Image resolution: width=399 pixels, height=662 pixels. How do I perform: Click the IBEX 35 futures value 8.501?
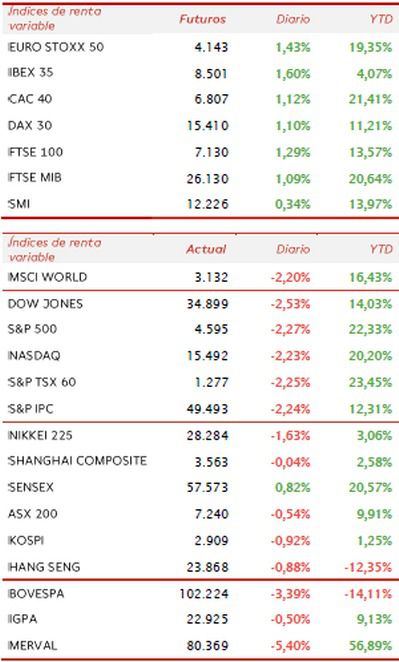[211, 73]
